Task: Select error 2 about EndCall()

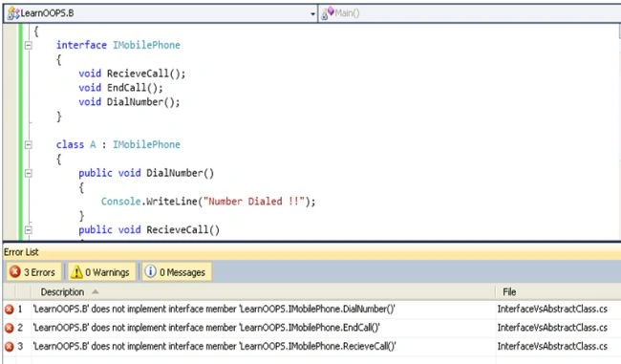Action: click(x=311, y=328)
